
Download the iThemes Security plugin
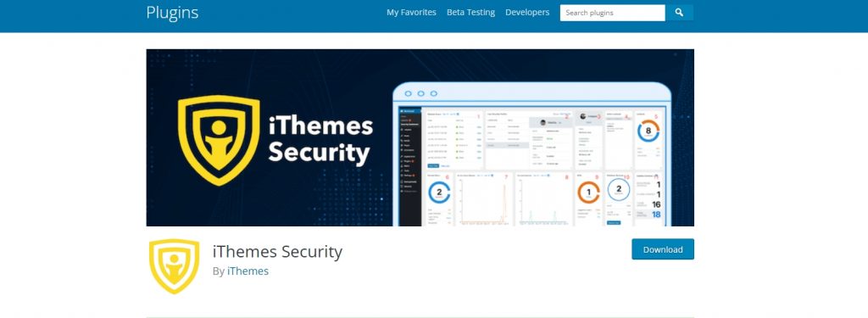tap(663, 249)
